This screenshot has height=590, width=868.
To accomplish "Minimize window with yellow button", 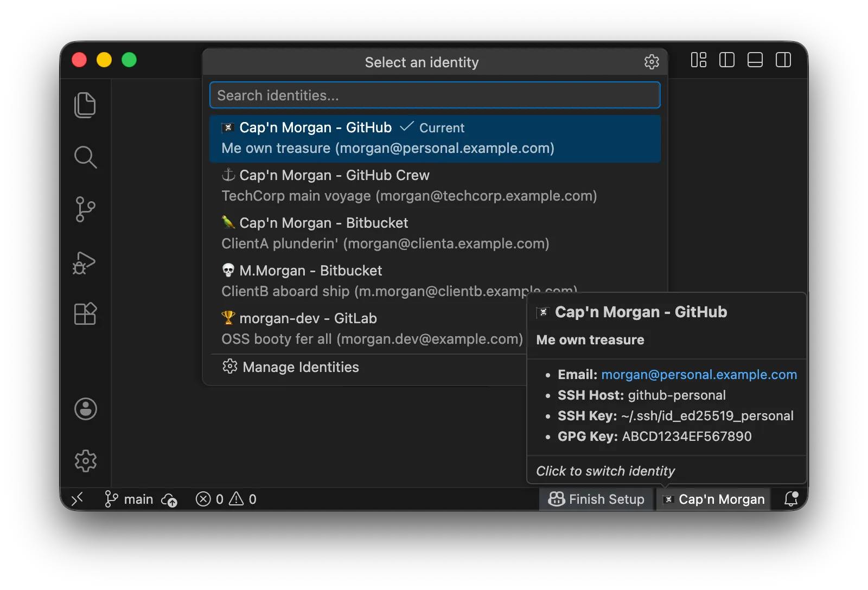I will (104, 60).
